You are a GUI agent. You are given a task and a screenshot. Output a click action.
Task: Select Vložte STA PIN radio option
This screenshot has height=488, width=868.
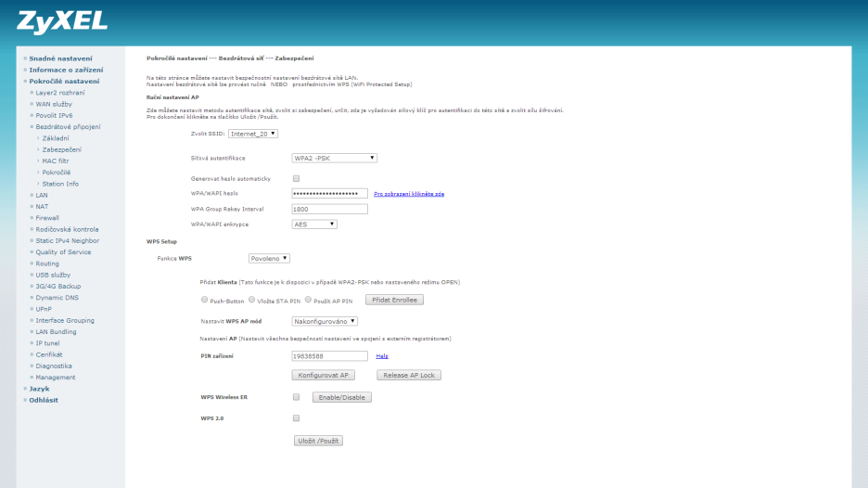[251, 300]
